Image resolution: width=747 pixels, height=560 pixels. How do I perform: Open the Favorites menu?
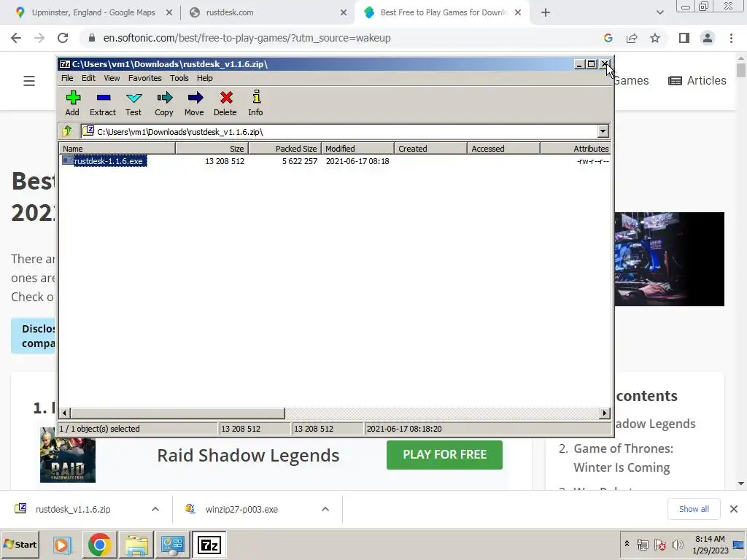point(145,78)
